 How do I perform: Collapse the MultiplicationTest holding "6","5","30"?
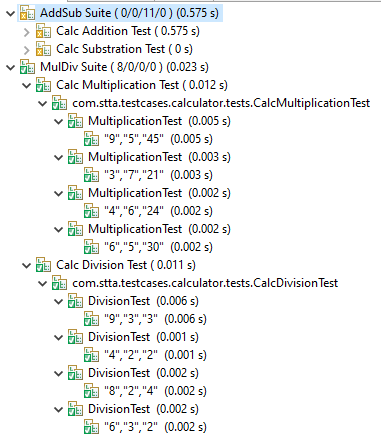click(59, 230)
